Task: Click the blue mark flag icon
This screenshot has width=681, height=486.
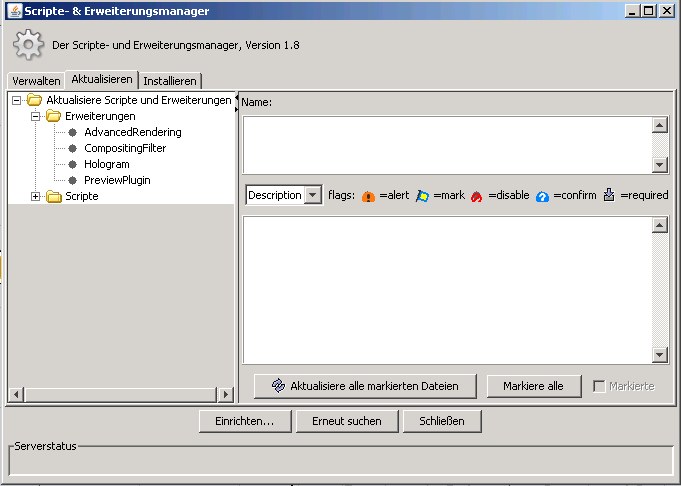Action: (x=422, y=196)
